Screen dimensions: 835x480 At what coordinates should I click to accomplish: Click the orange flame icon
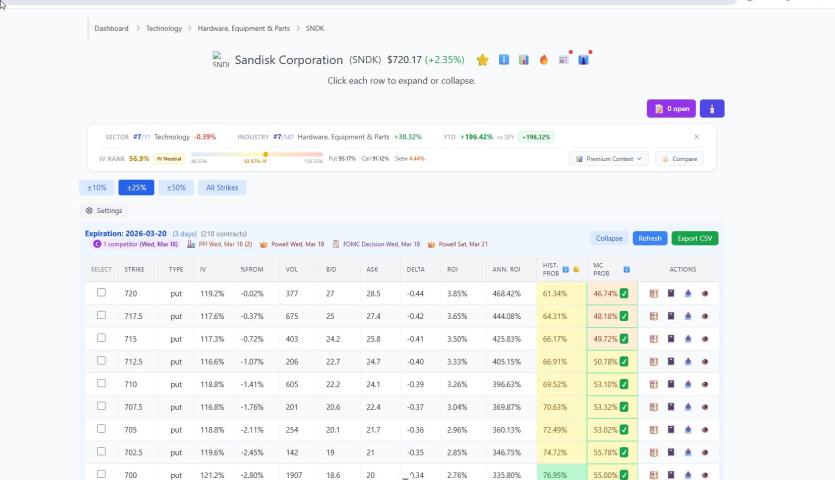tap(544, 60)
